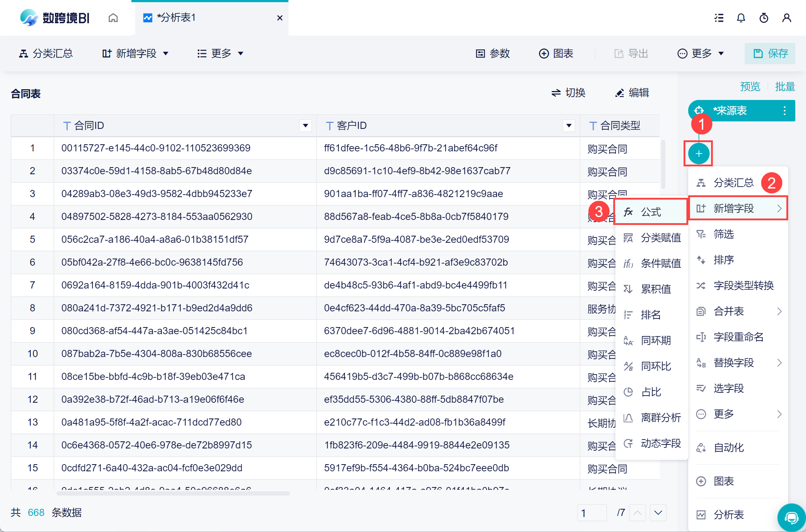
Task: Select 公式 from the submenu
Action: pos(651,212)
